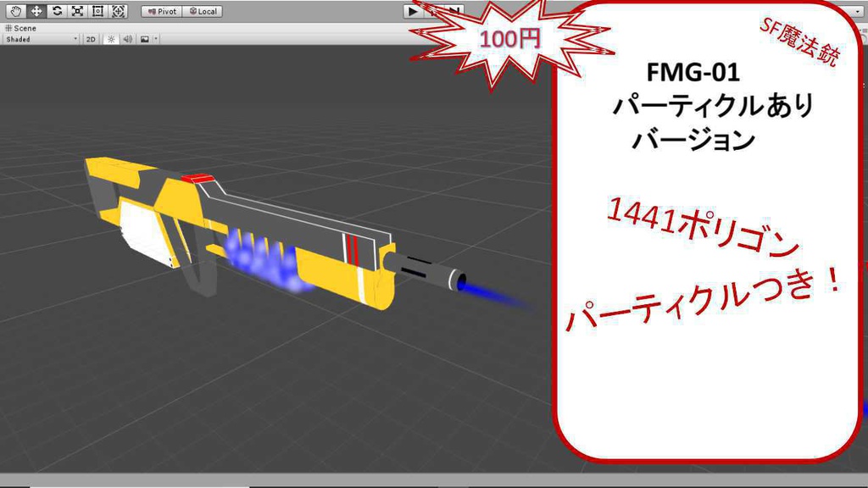Toggle scene lighting sun icon
Screen dimensions: 868x488
111,39
